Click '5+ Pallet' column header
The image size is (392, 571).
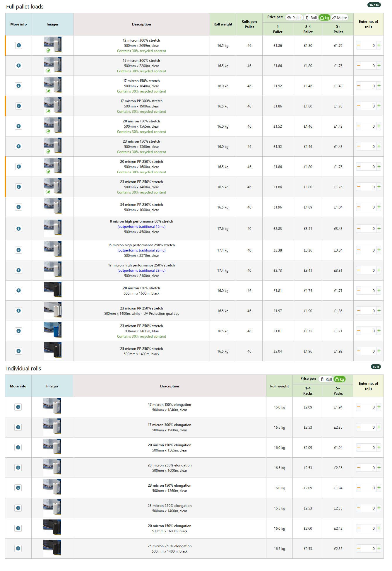[x=338, y=29]
